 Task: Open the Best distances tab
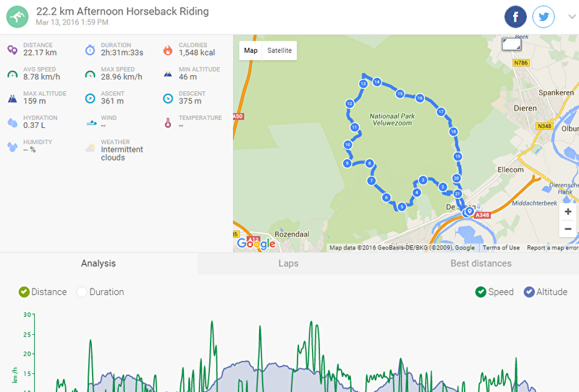481,263
